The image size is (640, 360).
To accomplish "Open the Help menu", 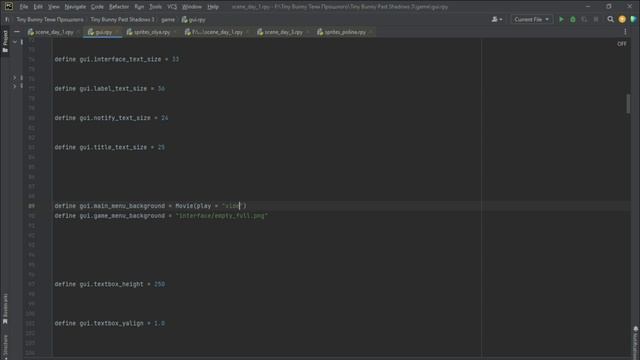I will coord(213,7).
